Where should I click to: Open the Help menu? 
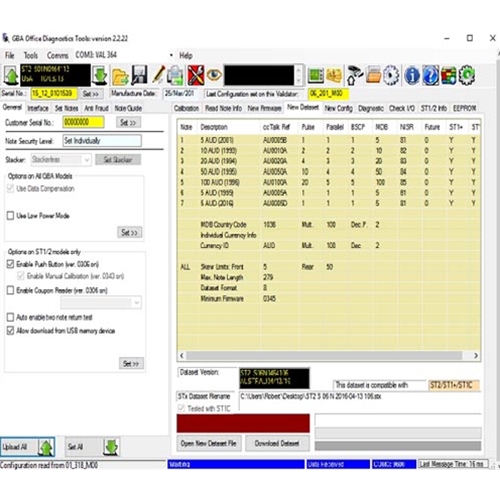tap(186, 55)
